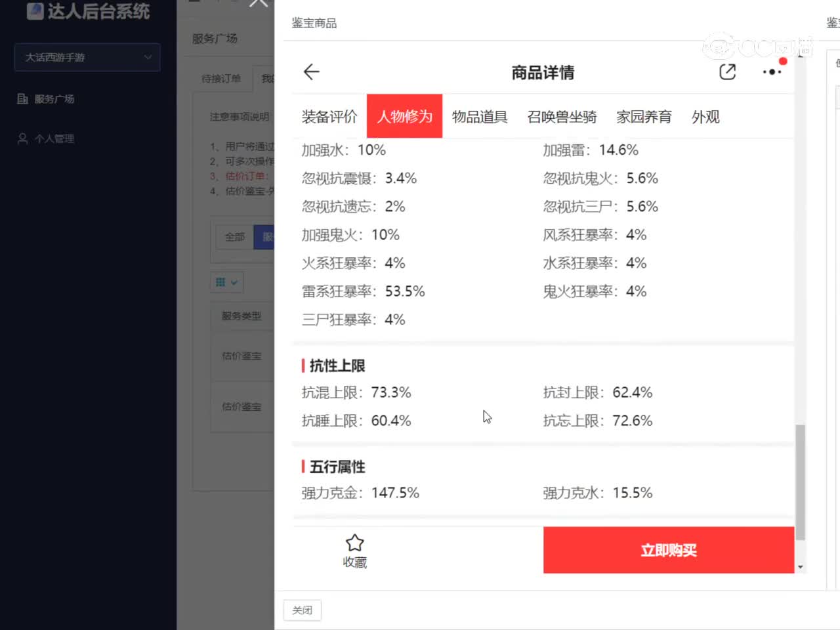Click the 加强水: 10% entry
Screen dimensions: 840x630
[x=343, y=150]
